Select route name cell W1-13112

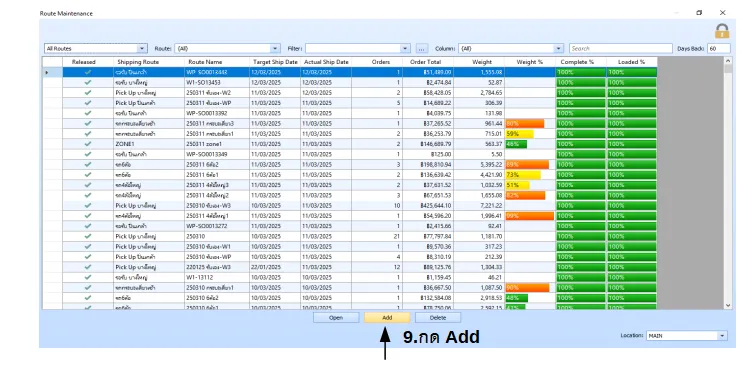(x=217, y=277)
